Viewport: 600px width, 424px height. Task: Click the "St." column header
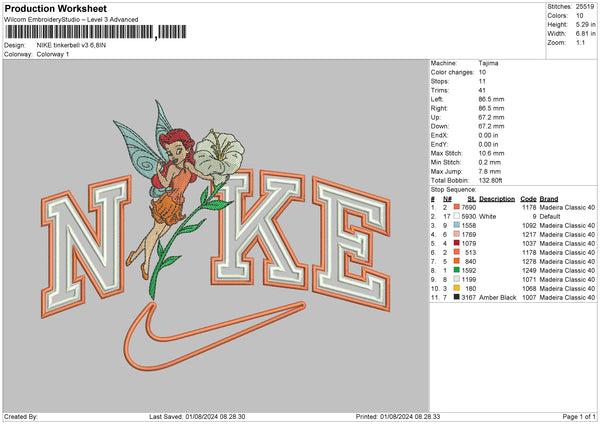pyautogui.click(x=471, y=199)
